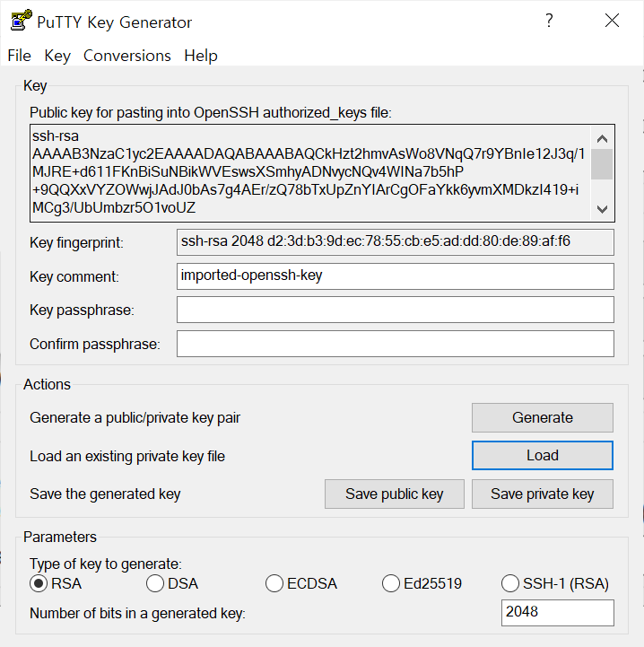Click the 'Actions' group label
The image size is (644, 647).
(x=47, y=385)
